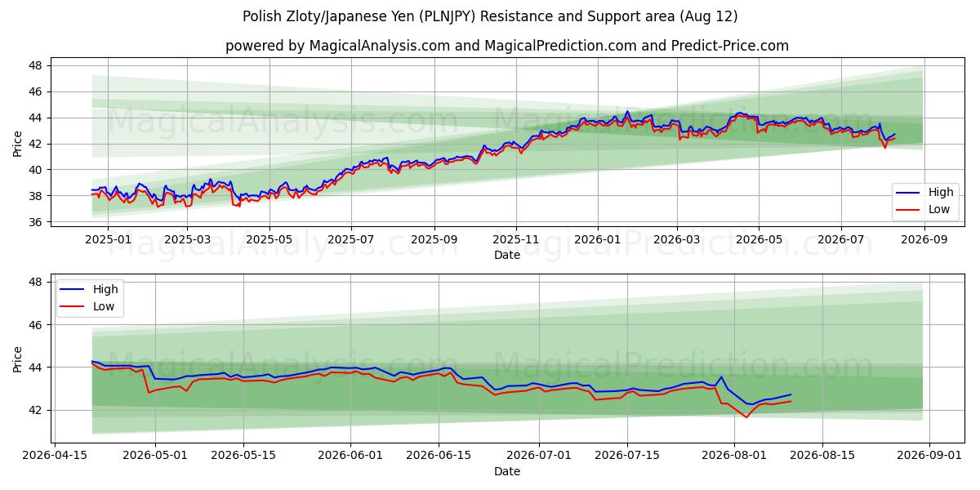This screenshot has width=980, height=490.
Task: Click 'Low' in the top chart legend
Action: (x=939, y=209)
